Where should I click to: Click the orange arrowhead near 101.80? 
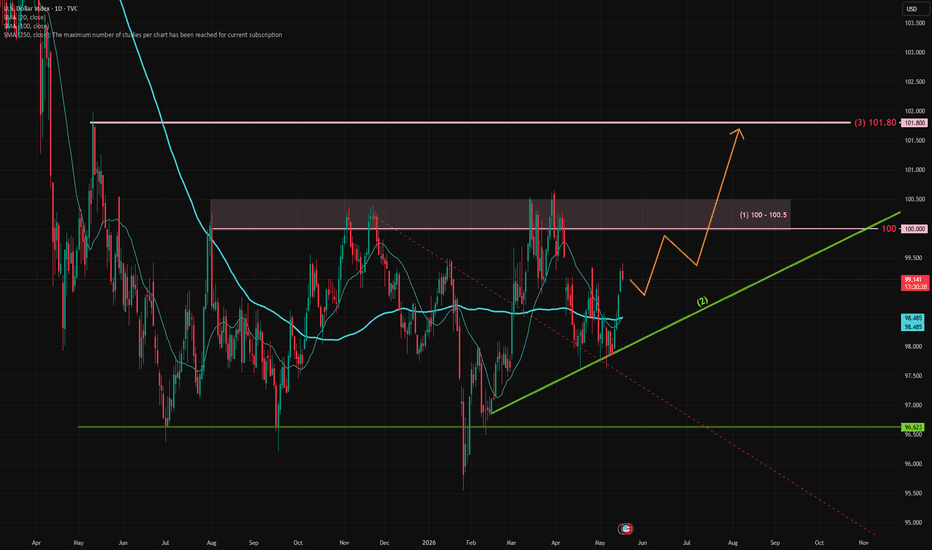(738, 133)
